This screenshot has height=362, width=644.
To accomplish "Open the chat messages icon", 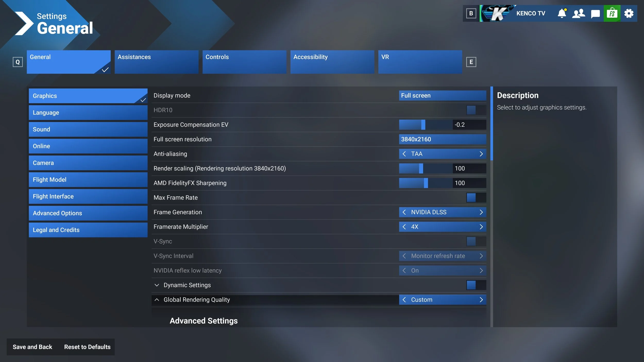I will click(595, 13).
